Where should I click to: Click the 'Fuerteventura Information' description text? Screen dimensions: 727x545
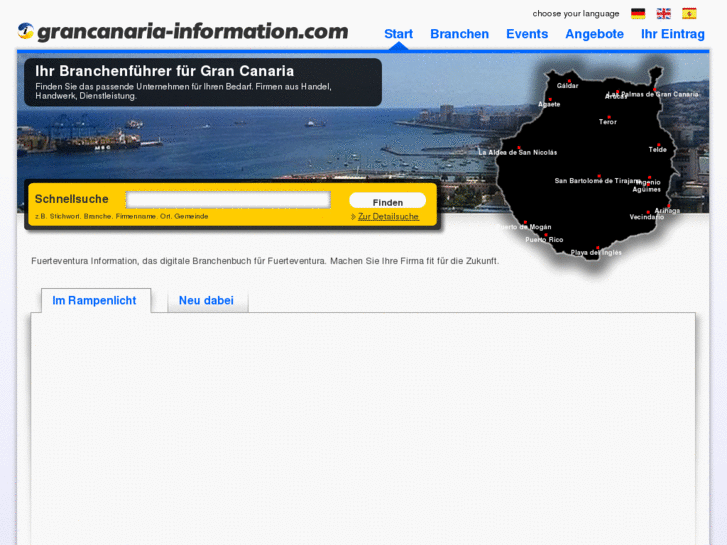265,261
